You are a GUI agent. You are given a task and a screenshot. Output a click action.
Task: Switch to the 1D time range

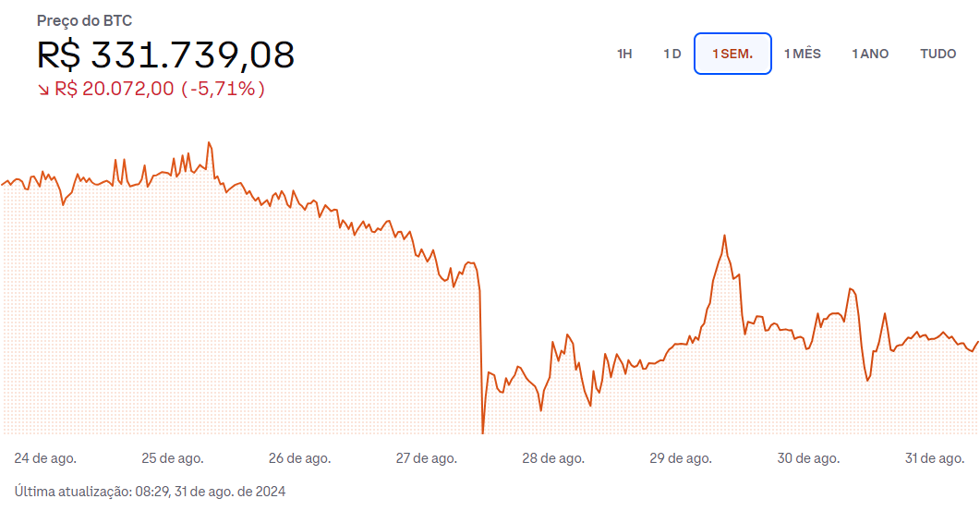(671, 54)
